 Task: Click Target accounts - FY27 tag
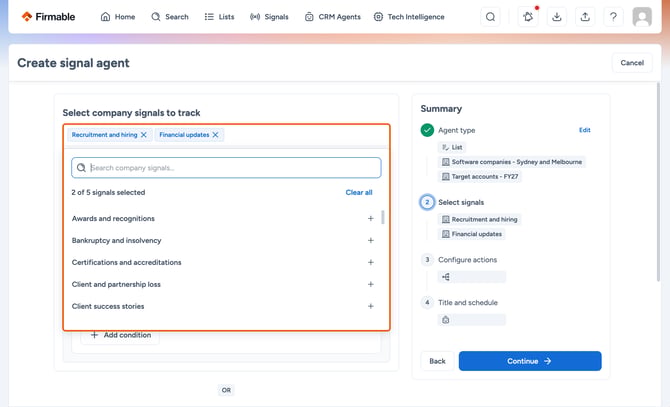479,176
